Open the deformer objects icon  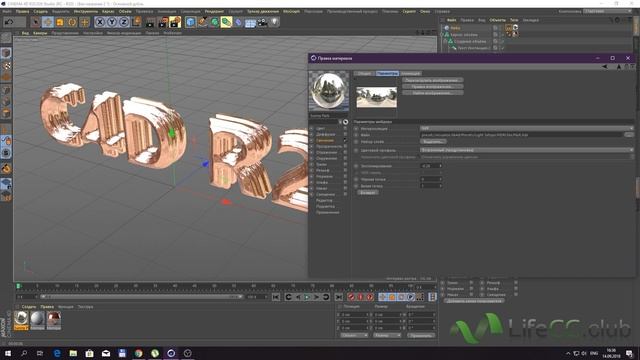[238, 22]
